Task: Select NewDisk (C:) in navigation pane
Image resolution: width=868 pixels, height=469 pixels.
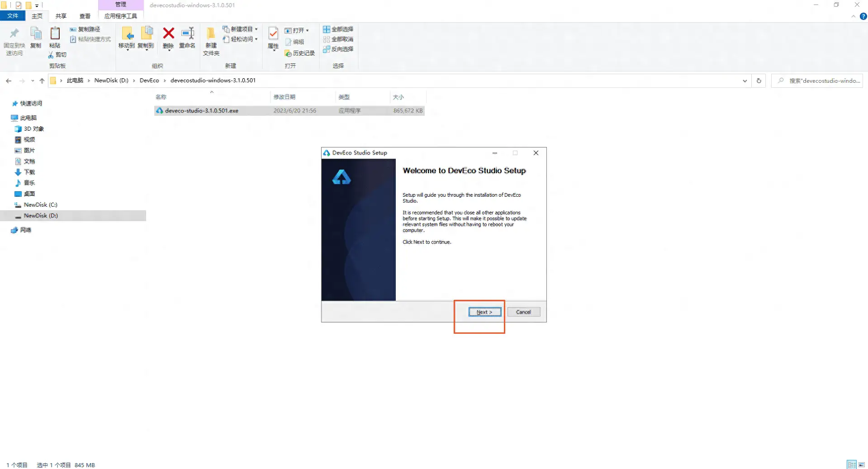Action: (x=40, y=205)
